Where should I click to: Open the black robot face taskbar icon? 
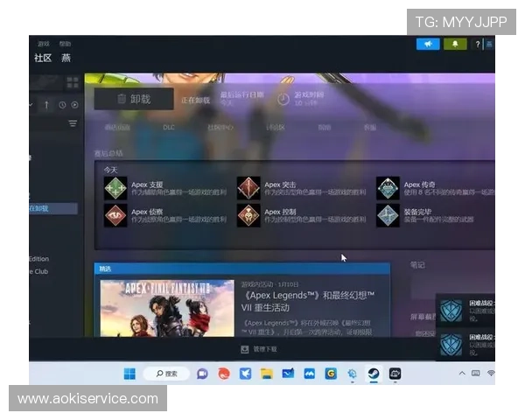pyautogui.click(x=395, y=374)
